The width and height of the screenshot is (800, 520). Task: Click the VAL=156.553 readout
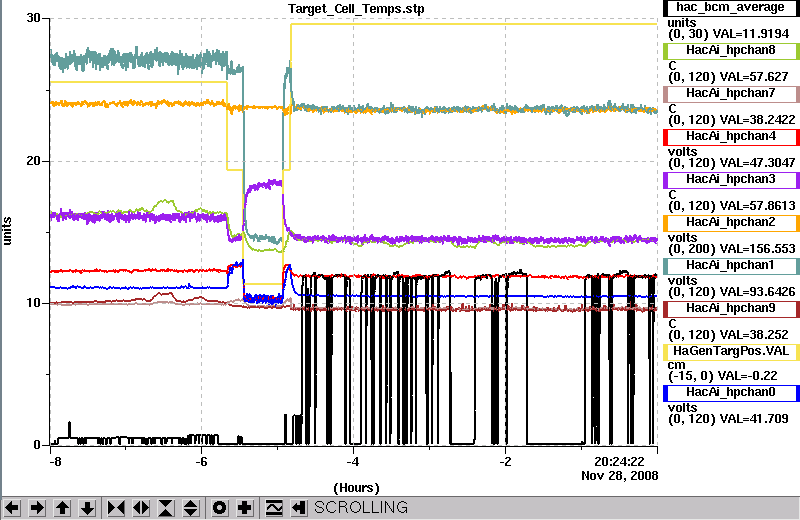click(757, 249)
